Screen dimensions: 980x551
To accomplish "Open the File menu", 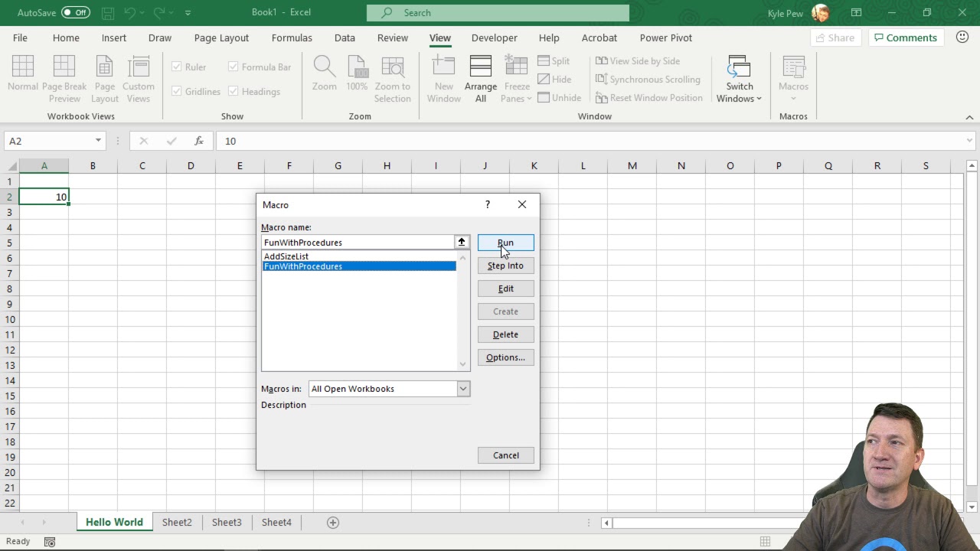I will tap(20, 37).
